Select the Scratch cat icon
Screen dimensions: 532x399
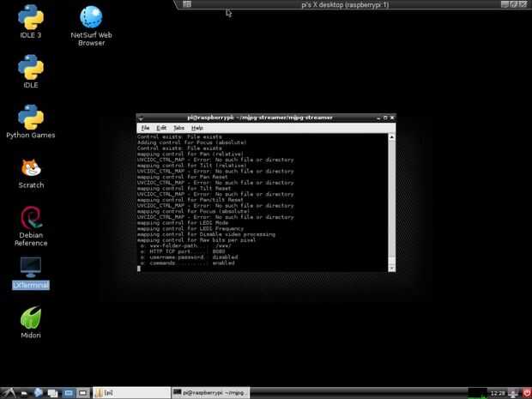click(31, 167)
